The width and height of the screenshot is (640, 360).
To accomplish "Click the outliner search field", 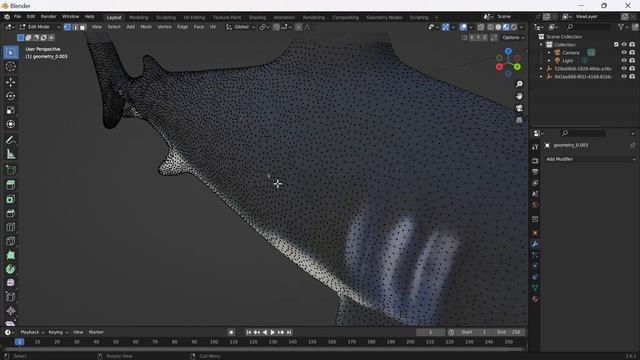I will pyautogui.click(x=588, y=27).
